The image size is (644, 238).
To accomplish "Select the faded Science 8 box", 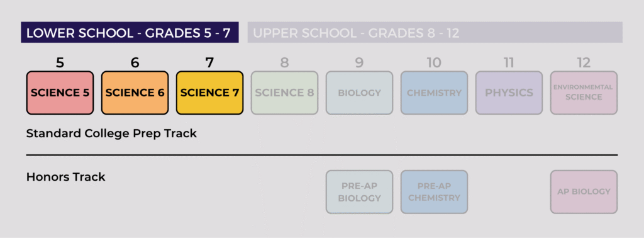I will [x=285, y=93].
